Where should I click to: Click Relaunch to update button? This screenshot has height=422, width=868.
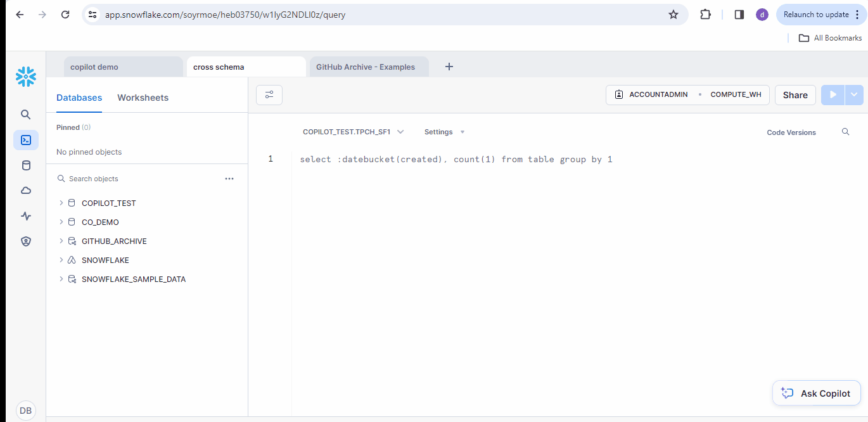coord(821,15)
